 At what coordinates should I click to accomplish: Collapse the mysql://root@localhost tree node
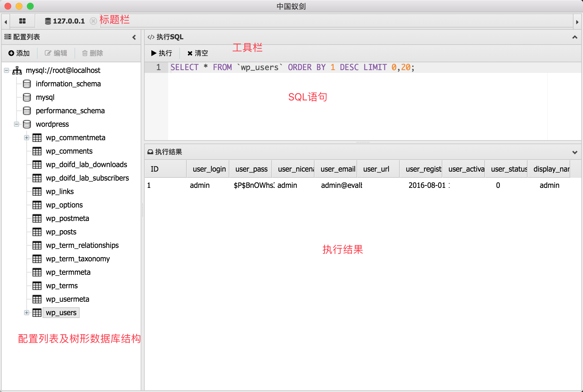(6, 70)
